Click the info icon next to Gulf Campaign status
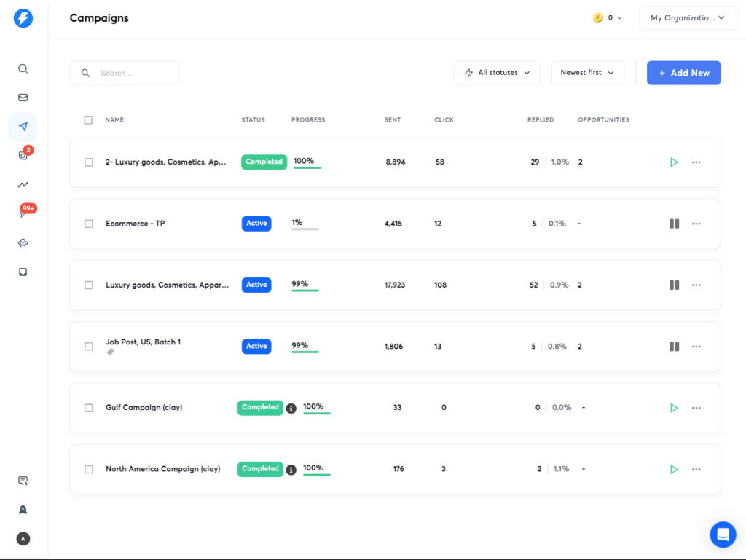 coord(291,409)
